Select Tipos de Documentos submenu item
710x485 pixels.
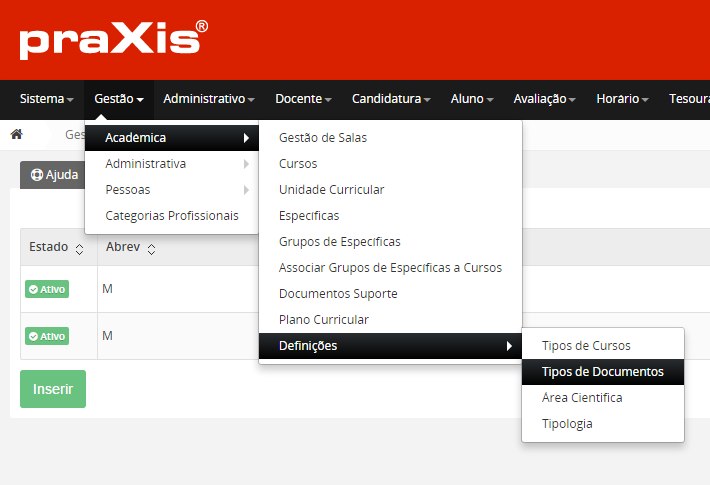pyautogui.click(x=603, y=372)
